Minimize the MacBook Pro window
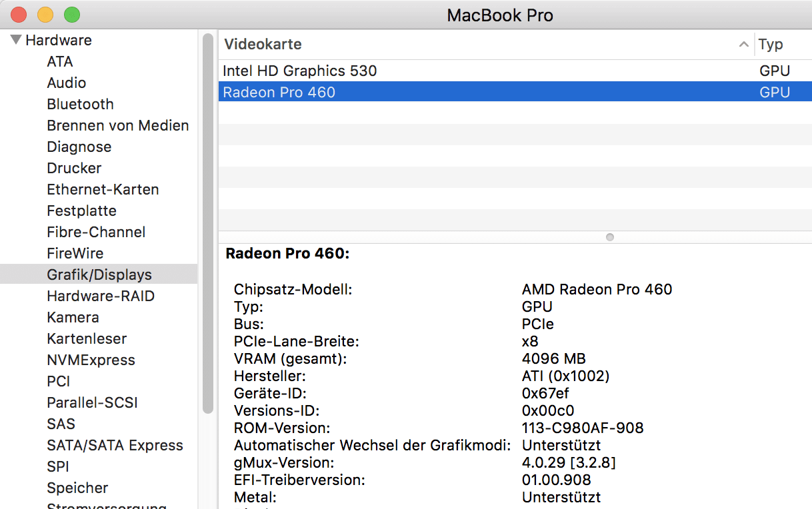Screen dimensions: 812x509 45,14
